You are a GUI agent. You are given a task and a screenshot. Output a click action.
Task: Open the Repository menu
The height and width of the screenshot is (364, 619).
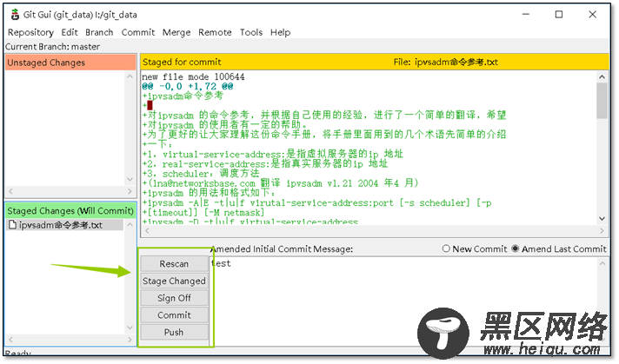pyautogui.click(x=30, y=32)
